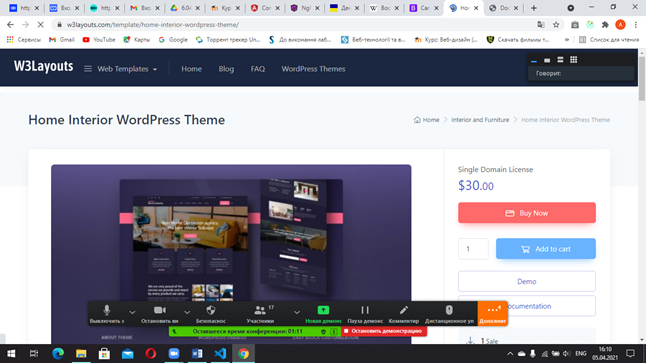Pause the screen share

(x=365, y=314)
